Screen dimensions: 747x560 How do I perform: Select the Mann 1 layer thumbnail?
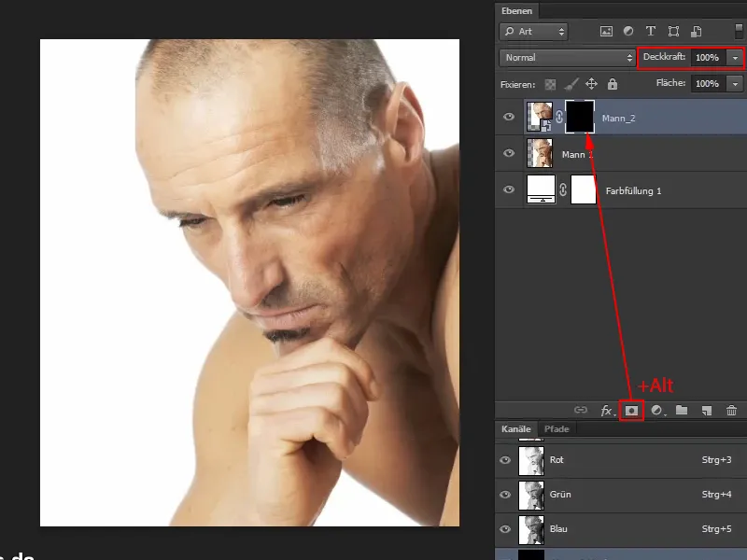point(540,153)
